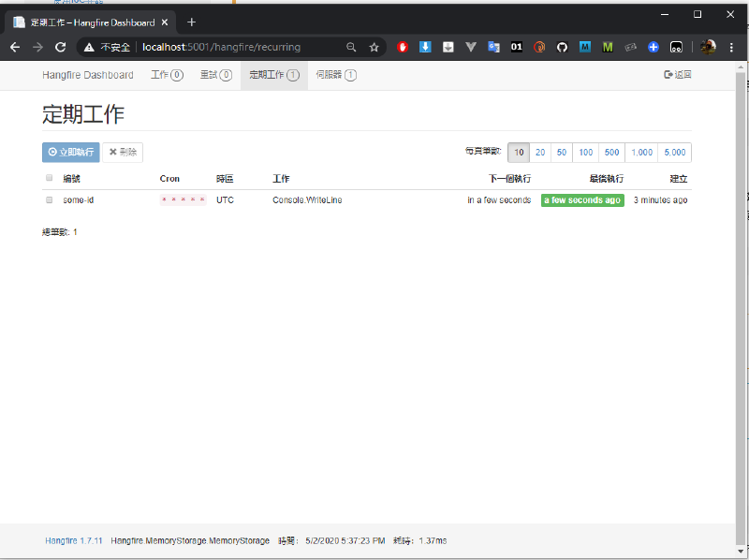This screenshot has width=749, height=560.
Task: Open Chrome three-dot menu
Action: click(x=731, y=47)
